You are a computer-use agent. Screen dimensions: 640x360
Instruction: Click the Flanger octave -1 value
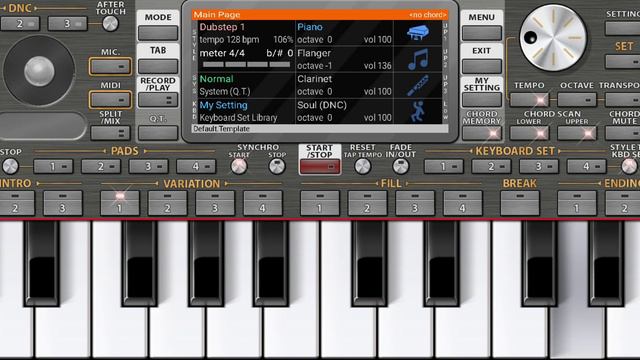[315, 66]
